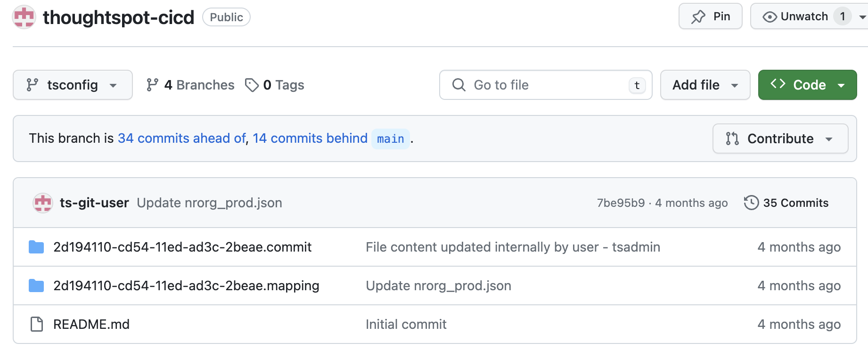Open the 14 commits behind link

[310, 139]
